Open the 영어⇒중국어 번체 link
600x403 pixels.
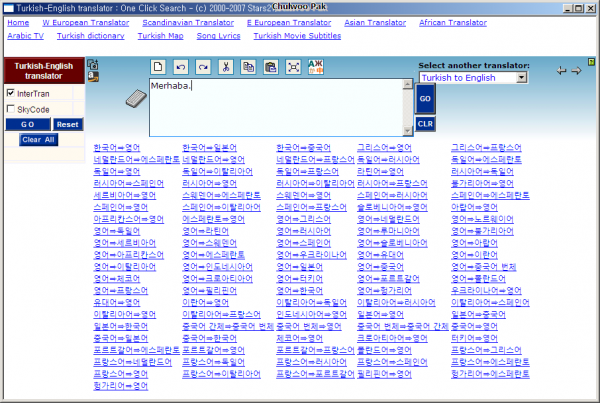[484, 267]
